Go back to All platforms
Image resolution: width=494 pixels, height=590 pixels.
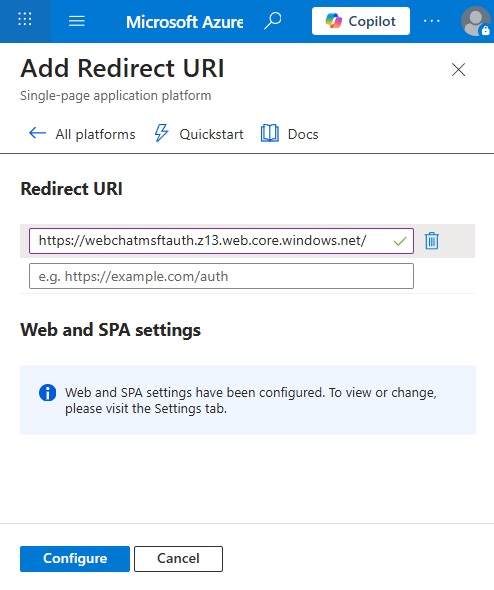(x=82, y=134)
